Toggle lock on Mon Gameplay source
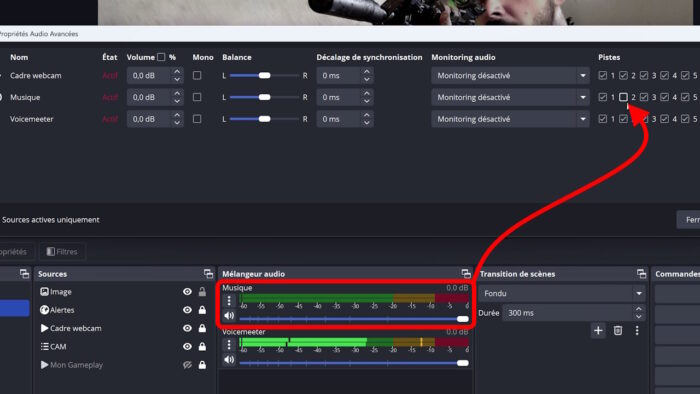 coord(202,365)
